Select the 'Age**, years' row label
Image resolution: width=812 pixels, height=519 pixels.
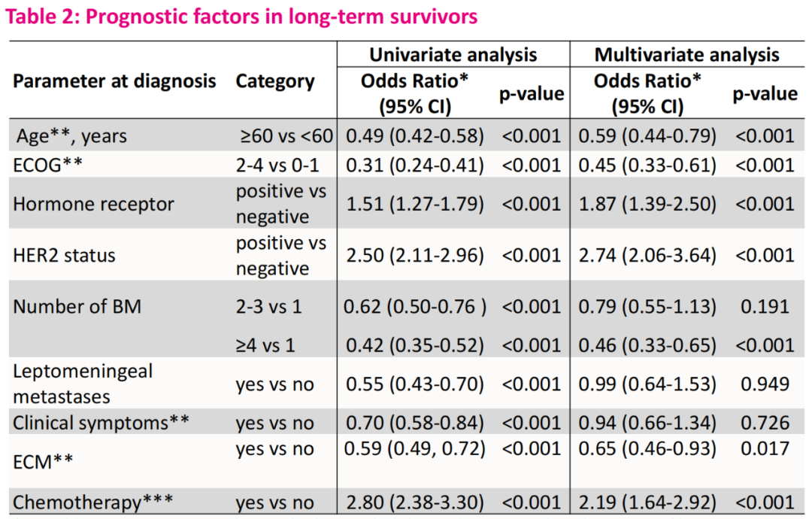[72, 136]
